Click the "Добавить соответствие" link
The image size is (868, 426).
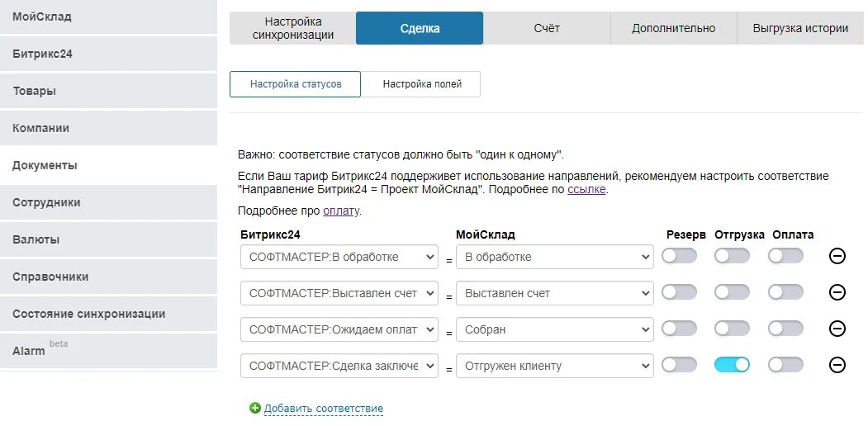tap(323, 409)
